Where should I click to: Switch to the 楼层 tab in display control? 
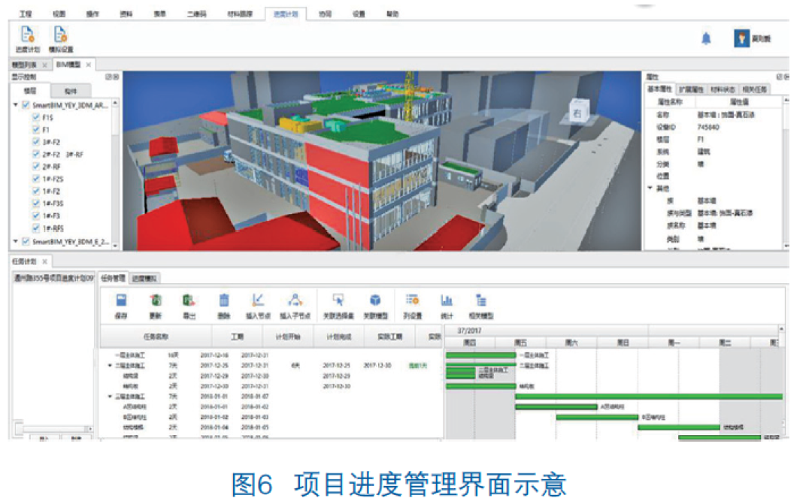(x=30, y=91)
